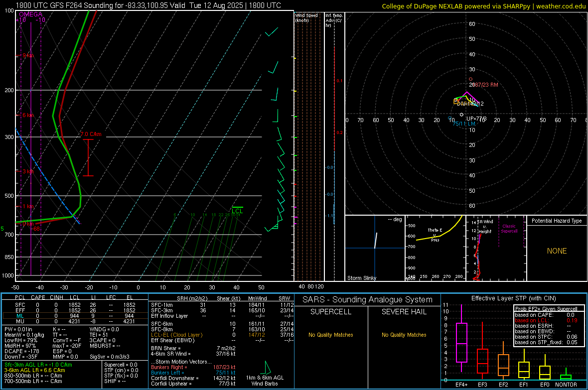Click MeanW = 0.1g/kg value
The width and height of the screenshot is (588, 390).
(x=24, y=335)
